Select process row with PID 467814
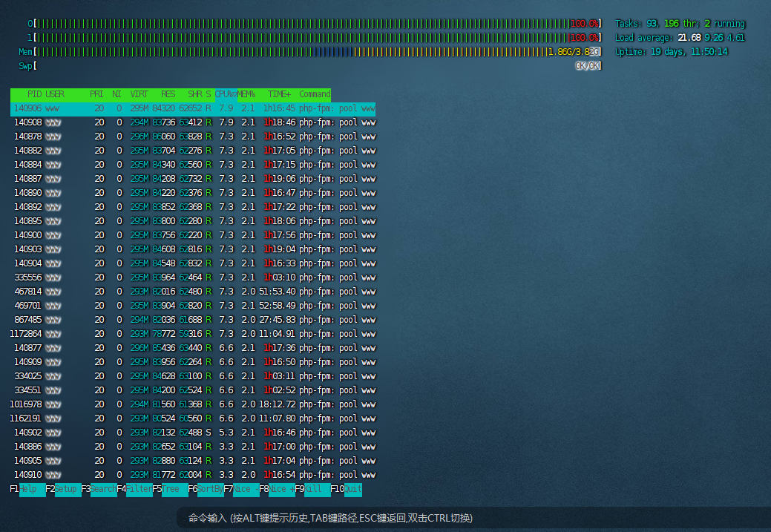This screenshot has width=771, height=532. (193, 292)
